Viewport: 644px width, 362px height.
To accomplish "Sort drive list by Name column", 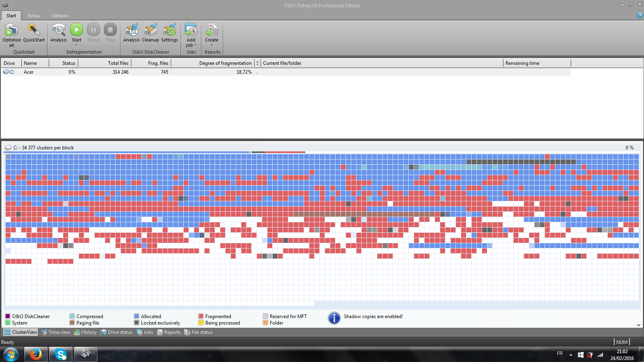I will point(35,63).
